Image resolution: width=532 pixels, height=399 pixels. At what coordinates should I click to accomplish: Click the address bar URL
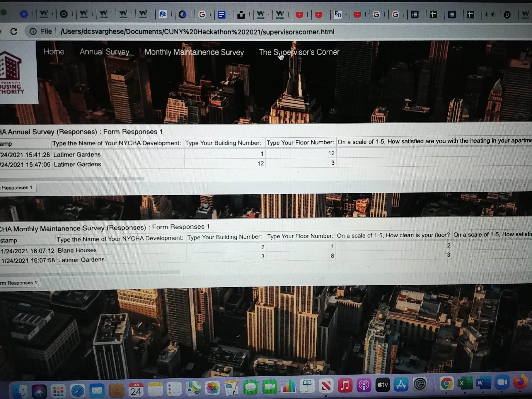coord(197,32)
